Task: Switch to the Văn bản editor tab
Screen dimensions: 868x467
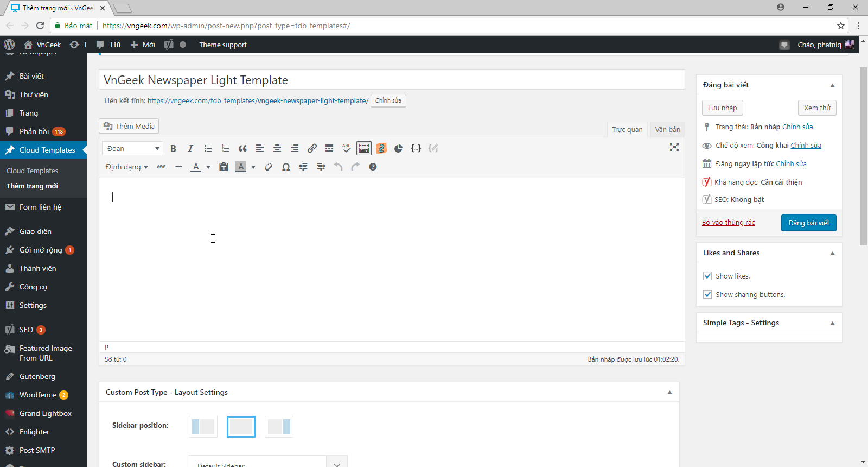Action: pos(667,129)
